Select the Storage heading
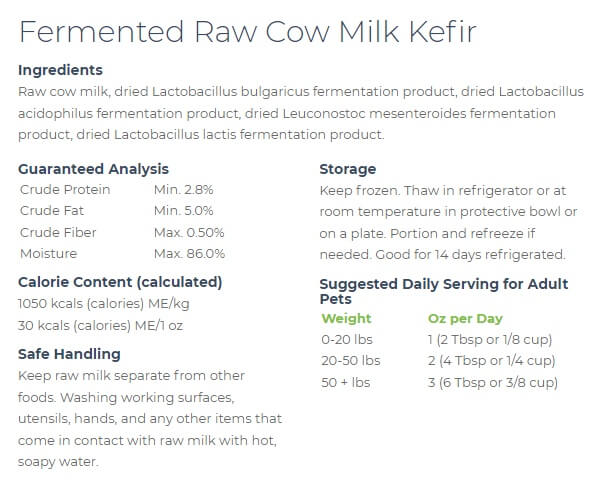 coord(348,169)
